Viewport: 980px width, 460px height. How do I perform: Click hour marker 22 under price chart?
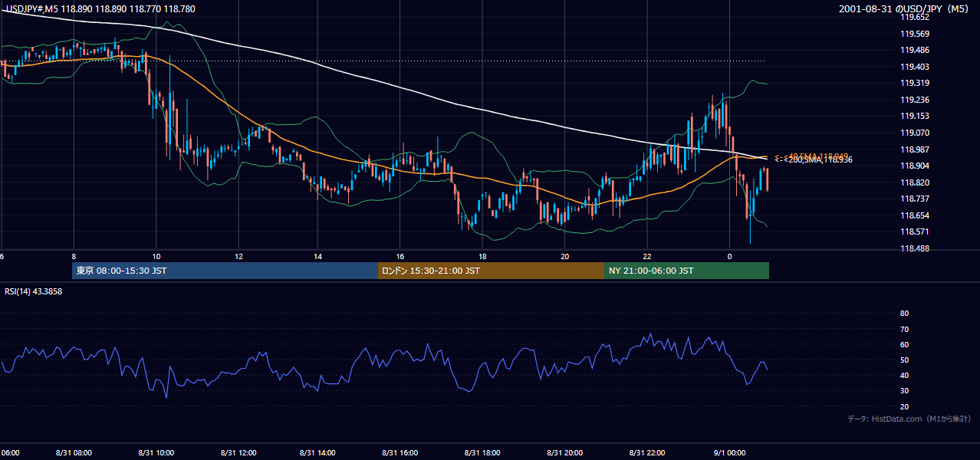(x=646, y=256)
